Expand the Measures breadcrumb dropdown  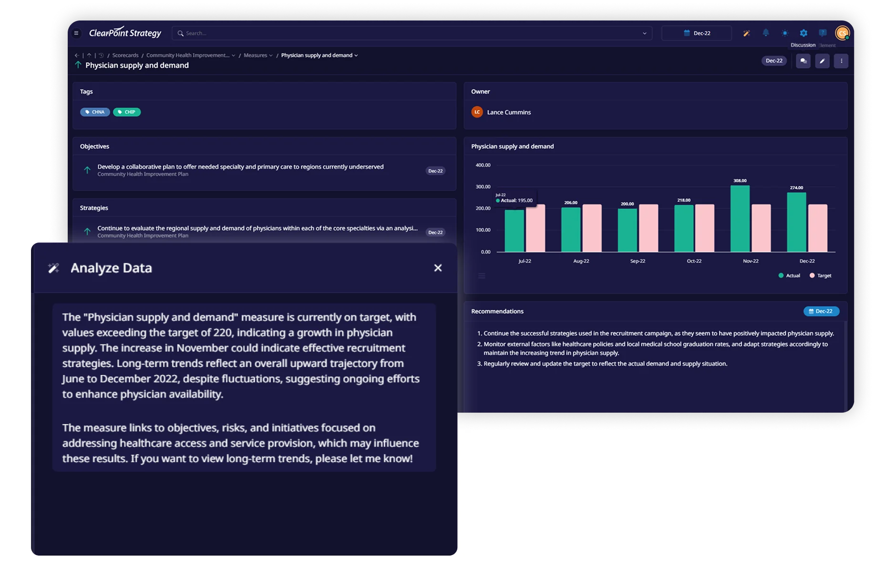271,55
